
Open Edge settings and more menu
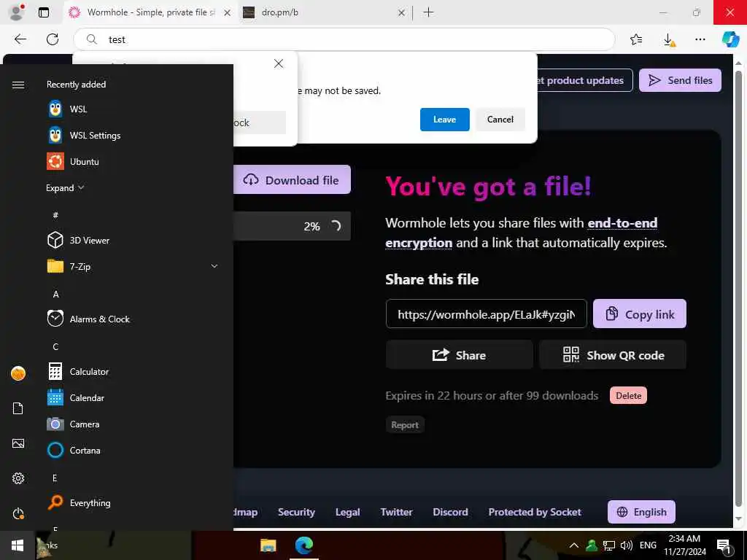700,39
